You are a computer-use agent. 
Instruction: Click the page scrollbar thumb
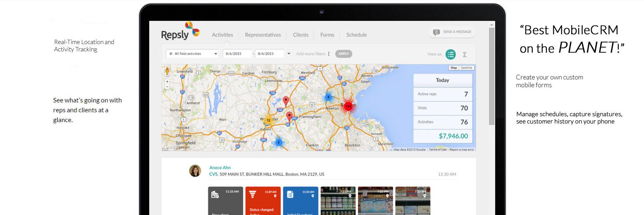(x=492, y=76)
